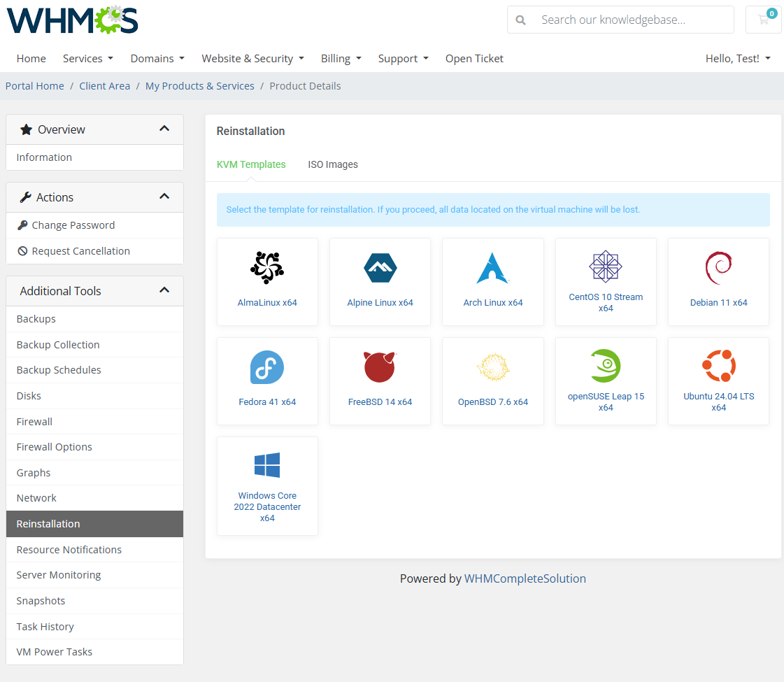784x682 pixels.
Task: Select the Debian 11 x64 label
Action: 718,302
